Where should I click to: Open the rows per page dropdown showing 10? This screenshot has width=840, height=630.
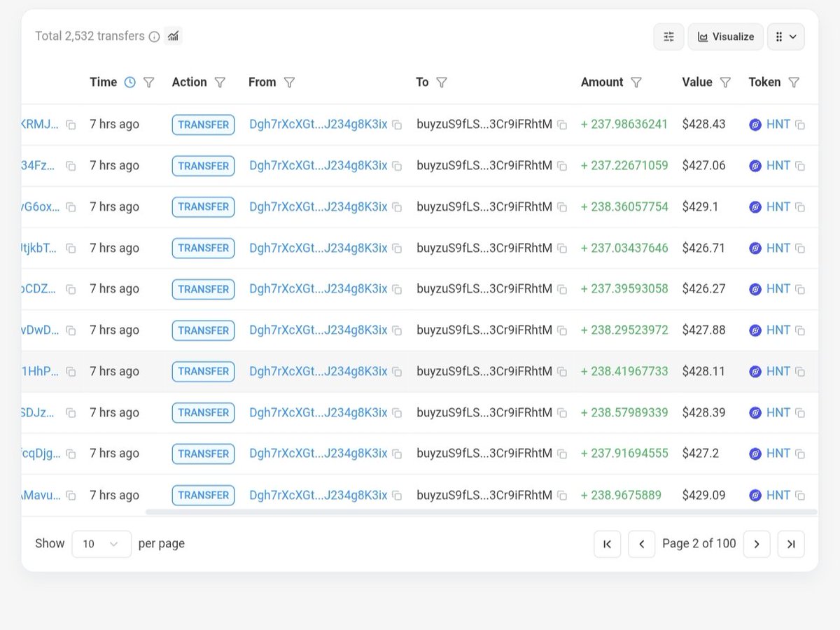tap(101, 544)
